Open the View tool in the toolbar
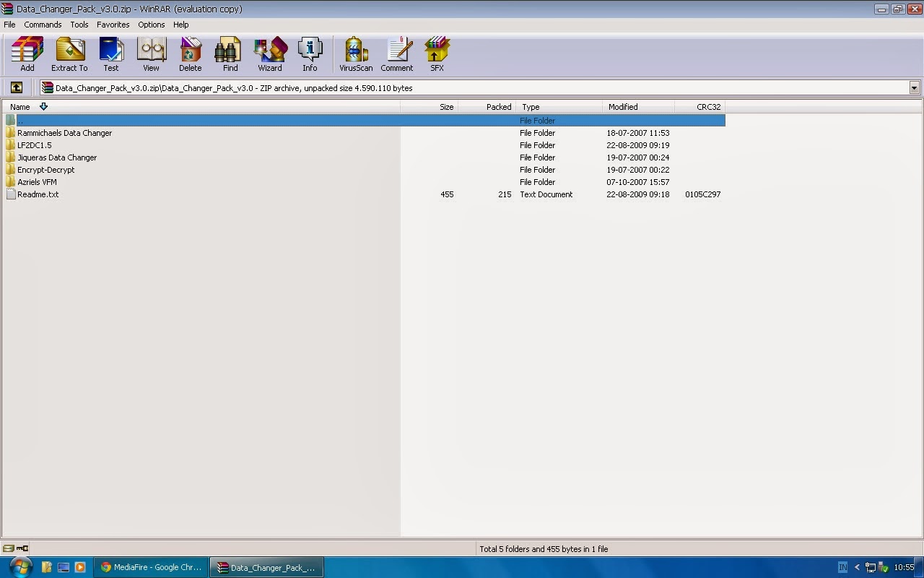 pyautogui.click(x=151, y=55)
